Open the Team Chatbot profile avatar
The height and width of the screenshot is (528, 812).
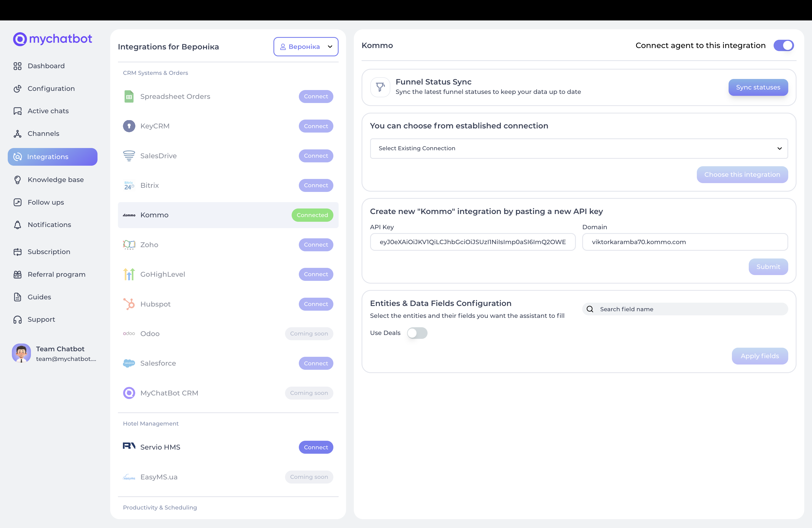pos(21,353)
